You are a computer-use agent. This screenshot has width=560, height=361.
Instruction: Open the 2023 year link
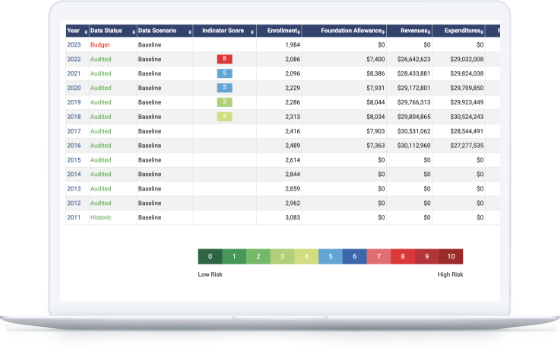[74, 45]
